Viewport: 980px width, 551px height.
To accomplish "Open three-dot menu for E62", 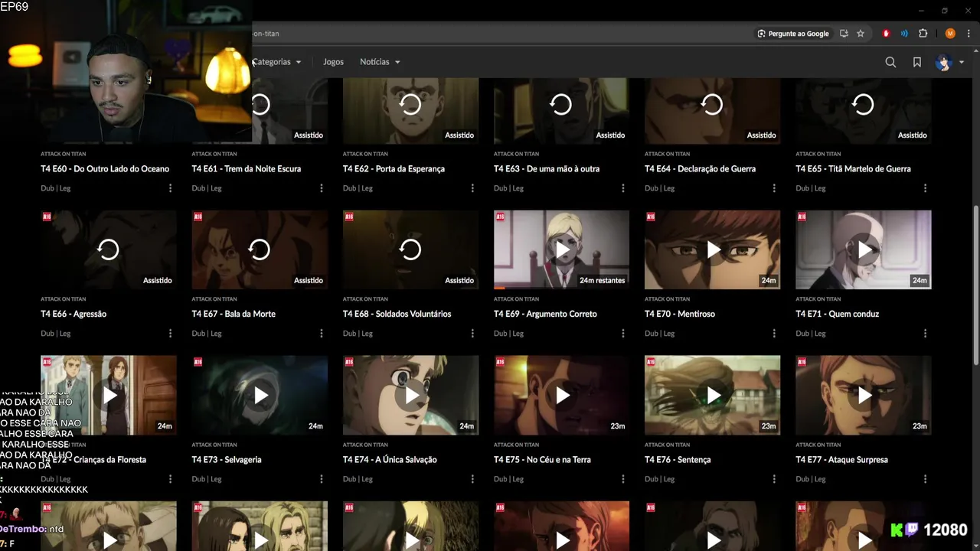I will click(472, 188).
